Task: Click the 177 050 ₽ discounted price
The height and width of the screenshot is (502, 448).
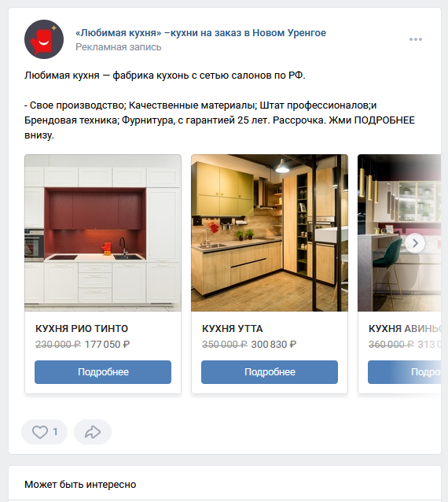Action: tap(107, 345)
